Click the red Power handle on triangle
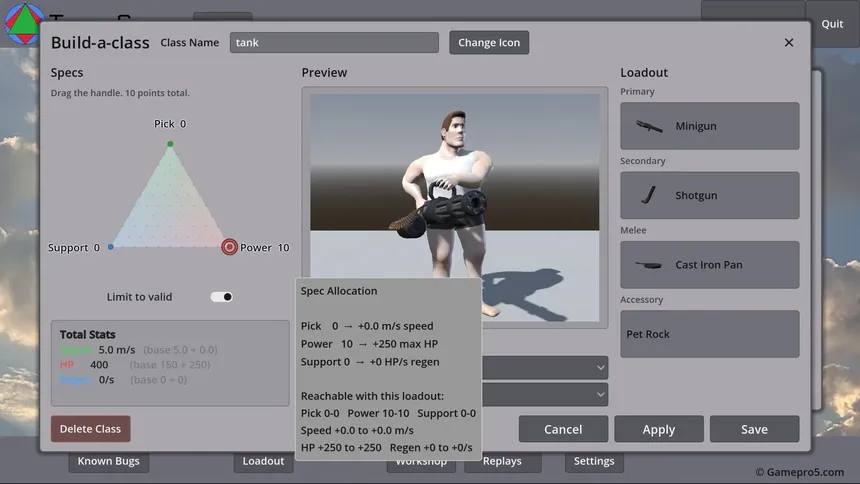The width and height of the screenshot is (860, 484). (229, 247)
